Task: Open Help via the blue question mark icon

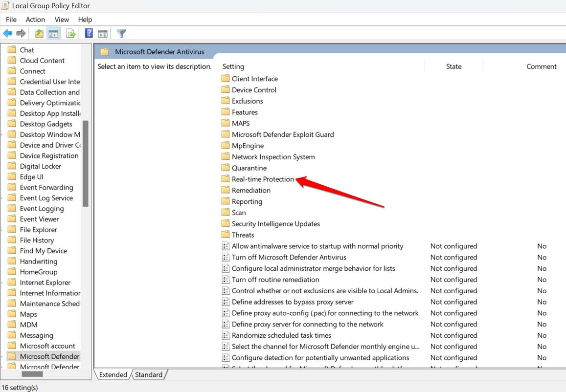Action: [x=89, y=34]
